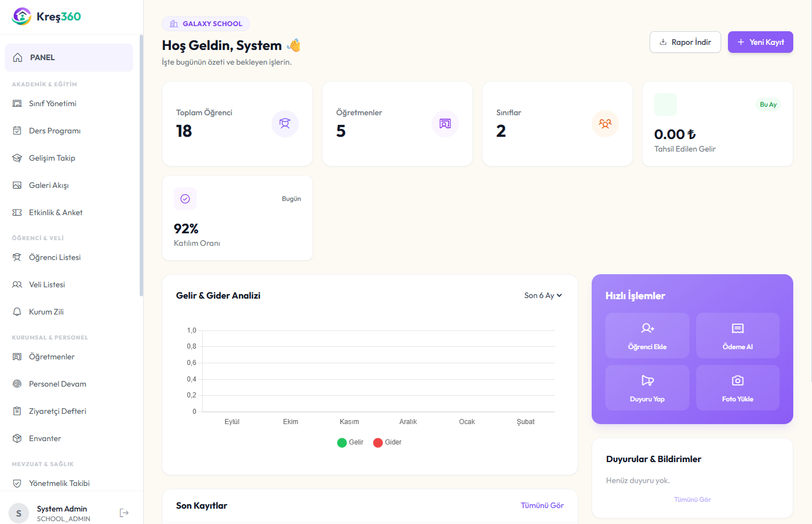Click the Öğrenci Ekle quick action icon
812x524 pixels.
(647, 328)
